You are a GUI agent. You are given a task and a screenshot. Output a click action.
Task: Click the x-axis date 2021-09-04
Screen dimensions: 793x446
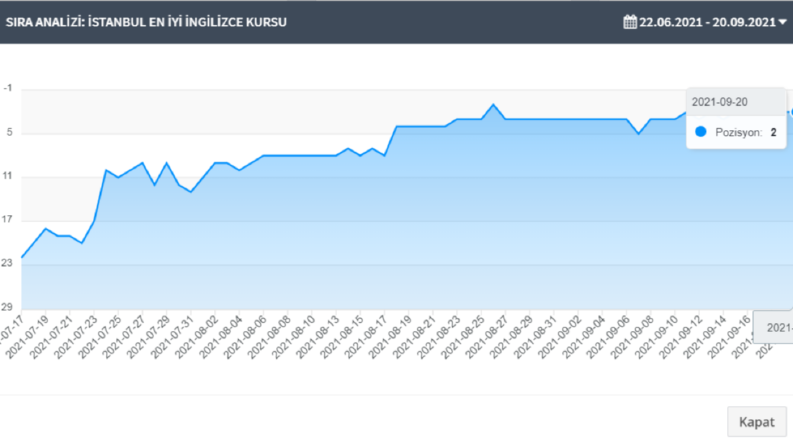tap(584, 337)
